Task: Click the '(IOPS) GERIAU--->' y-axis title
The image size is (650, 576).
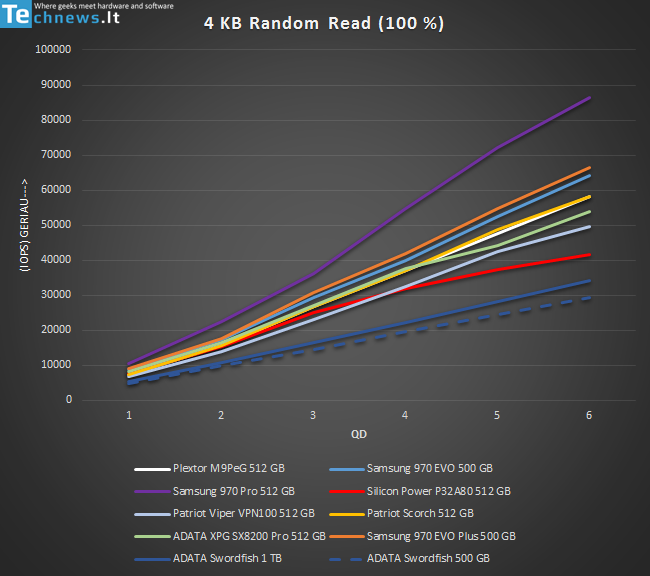Action: coord(24,225)
